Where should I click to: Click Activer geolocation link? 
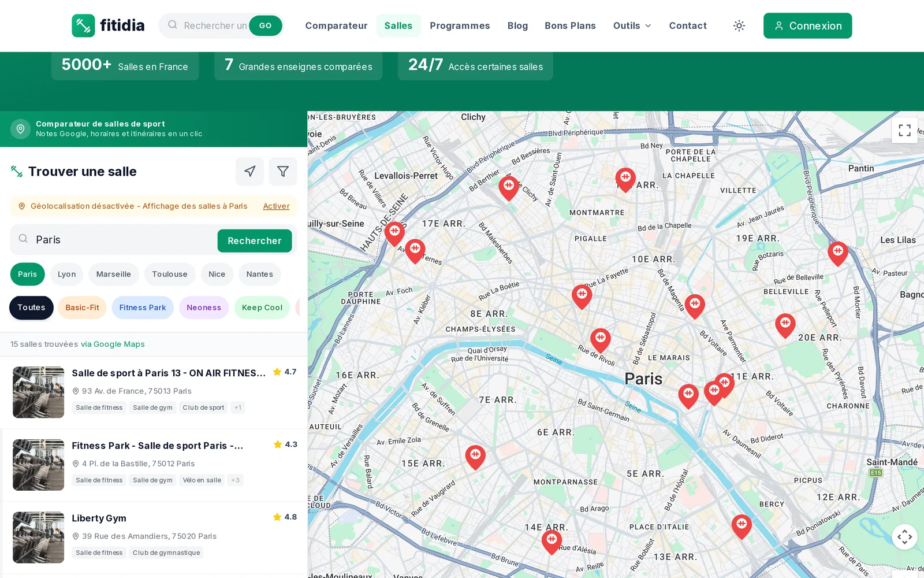[x=276, y=206]
